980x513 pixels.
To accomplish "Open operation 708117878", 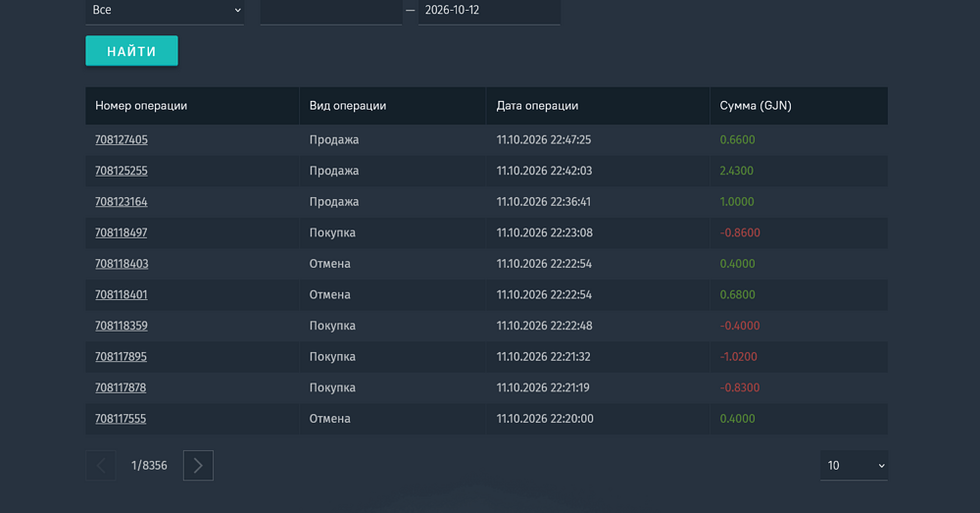I will (121, 387).
